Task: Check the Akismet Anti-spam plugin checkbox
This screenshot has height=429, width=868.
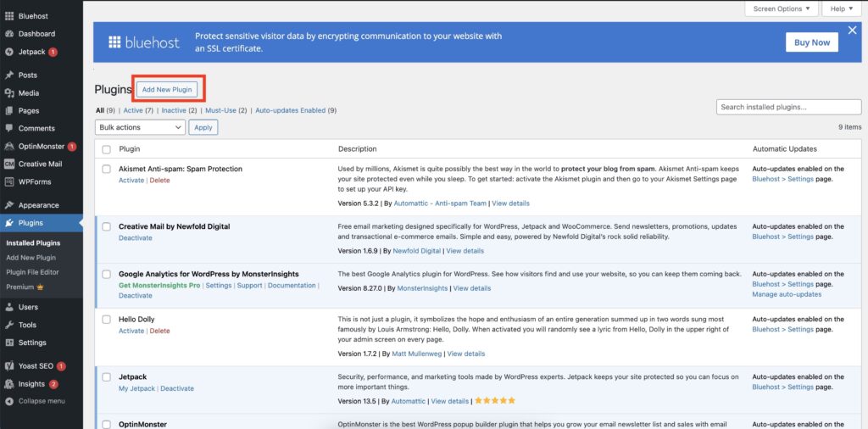Action: 106,169
